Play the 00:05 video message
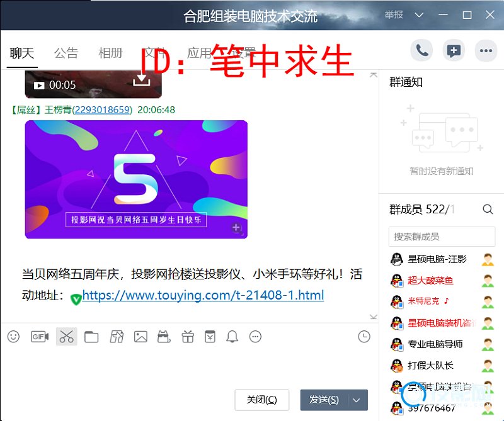Image resolution: width=504 pixels, height=421 pixels. click(x=39, y=86)
